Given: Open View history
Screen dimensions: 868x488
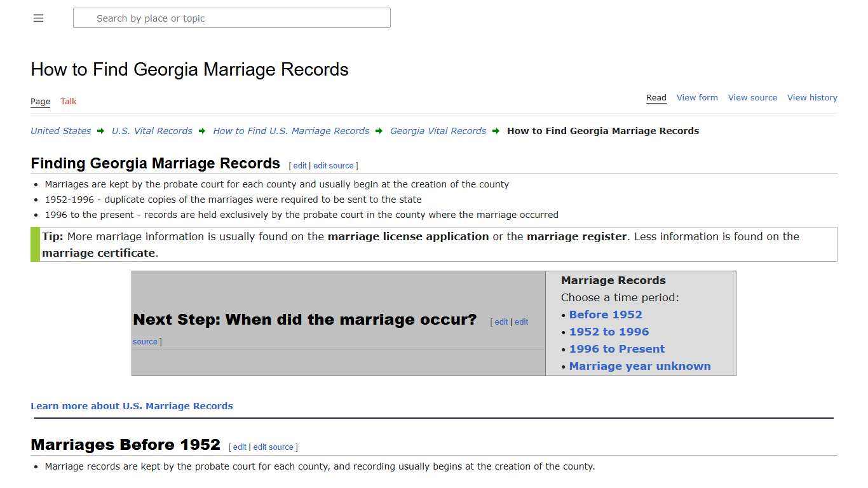Looking at the screenshot, I should (x=812, y=97).
